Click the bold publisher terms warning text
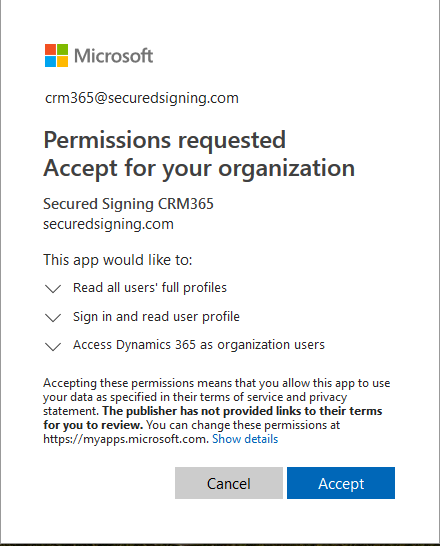Viewport: 440px width, 546px height. click(x=213, y=418)
